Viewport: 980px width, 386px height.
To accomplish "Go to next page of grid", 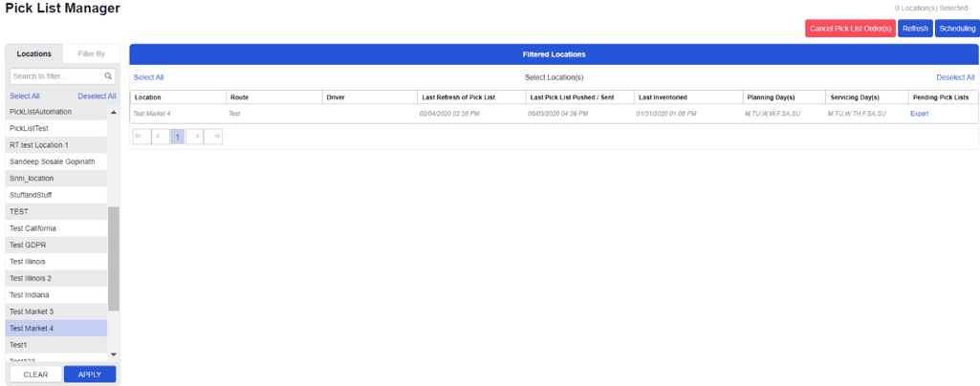I will point(196,137).
